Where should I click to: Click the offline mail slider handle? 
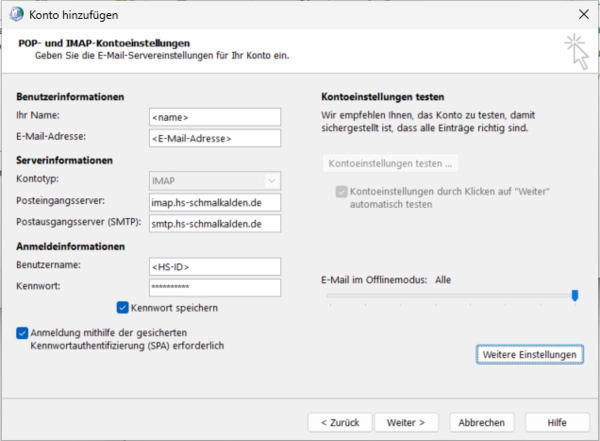click(575, 295)
